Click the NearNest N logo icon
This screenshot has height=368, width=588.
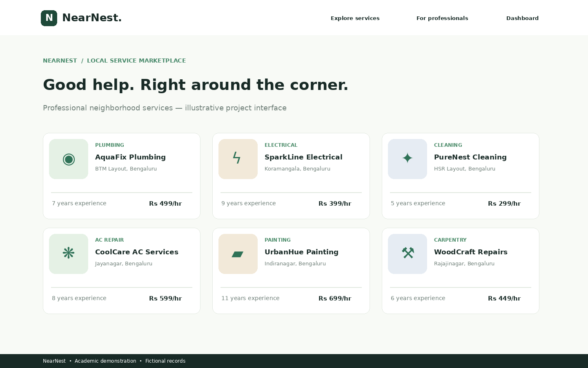pos(49,18)
